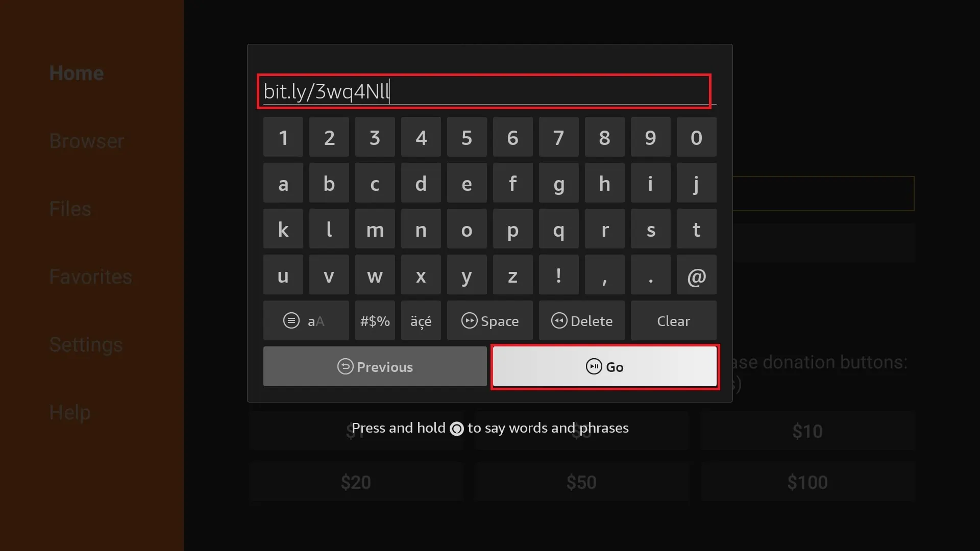Switch to special characters with #$%
Viewport: 980px width, 551px height.
pos(375,320)
